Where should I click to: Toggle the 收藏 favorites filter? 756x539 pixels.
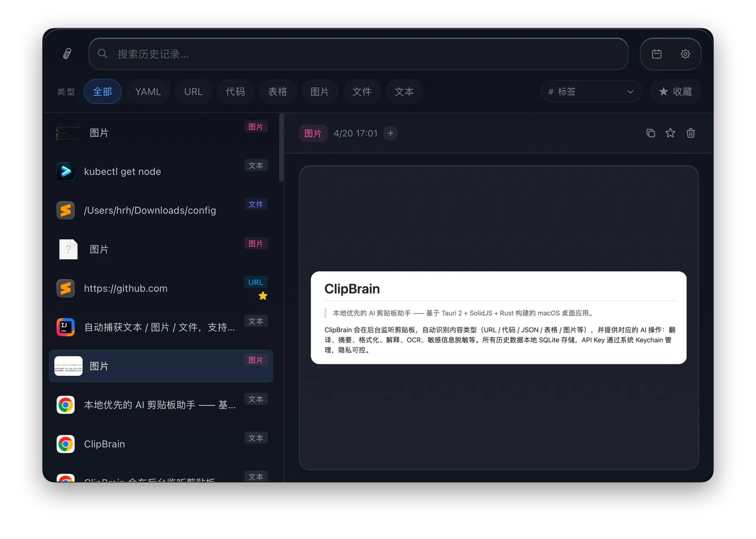675,92
